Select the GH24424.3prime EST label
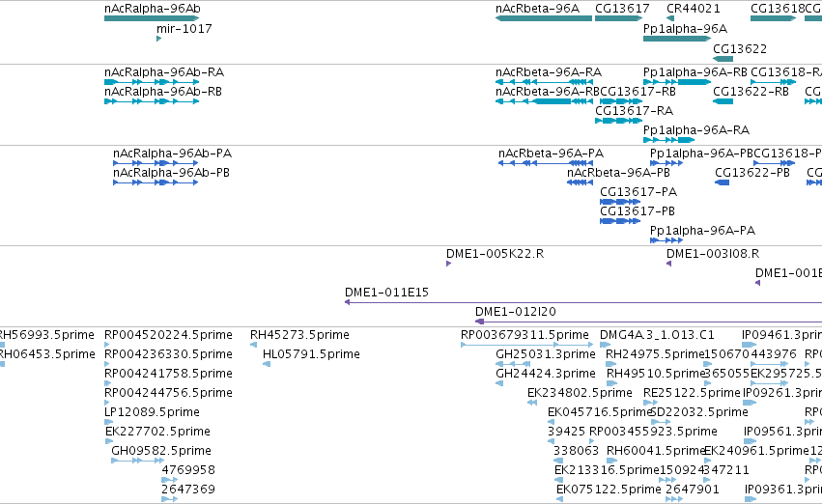The width and height of the screenshot is (822, 504). point(546,374)
